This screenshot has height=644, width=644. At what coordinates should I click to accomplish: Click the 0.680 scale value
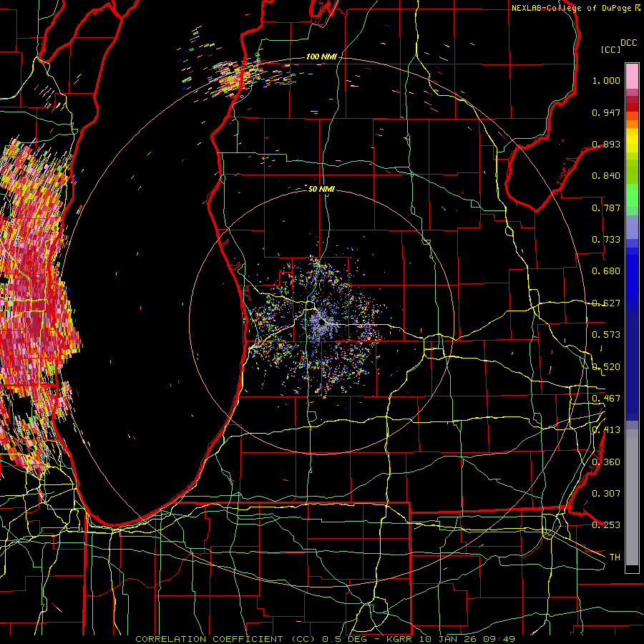point(606,271)
